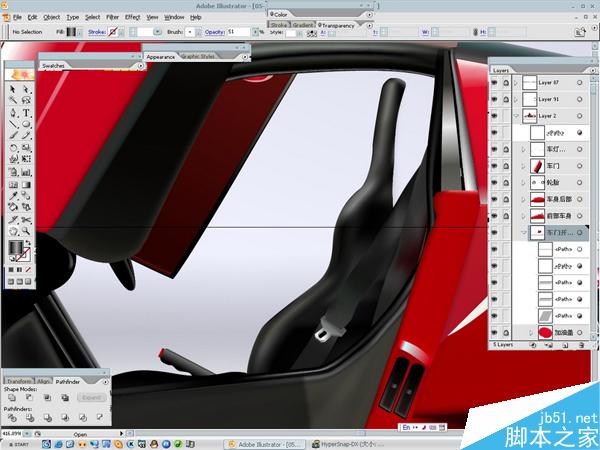Image resolution: width=600 pixels, height=450 pixels.
Task: Click Adobe Illustrator taskbar button
Action: (x=264, y=444)
